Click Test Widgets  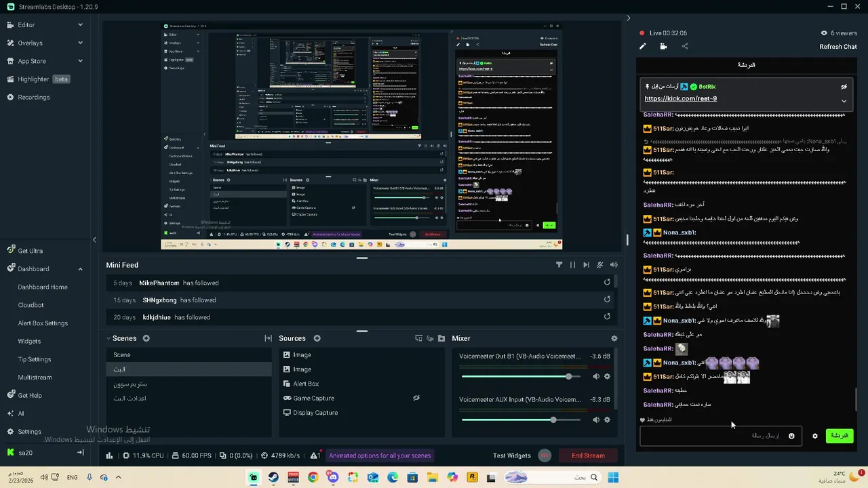pos(512,455)
